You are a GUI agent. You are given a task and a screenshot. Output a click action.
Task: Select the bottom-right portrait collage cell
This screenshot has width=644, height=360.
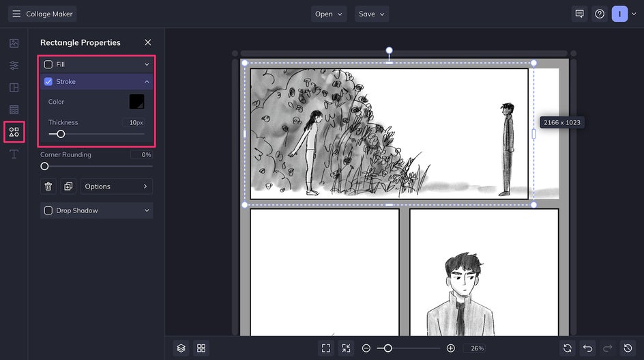484,273
